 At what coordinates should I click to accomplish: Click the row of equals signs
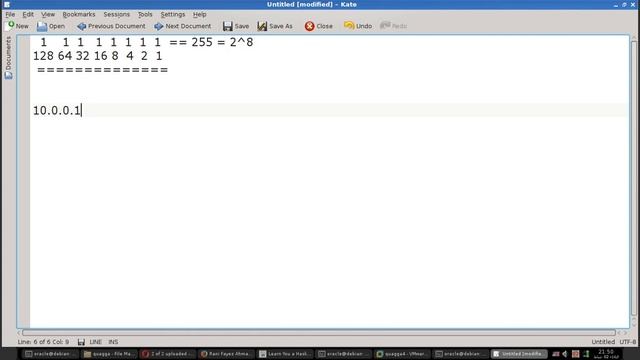102,70
